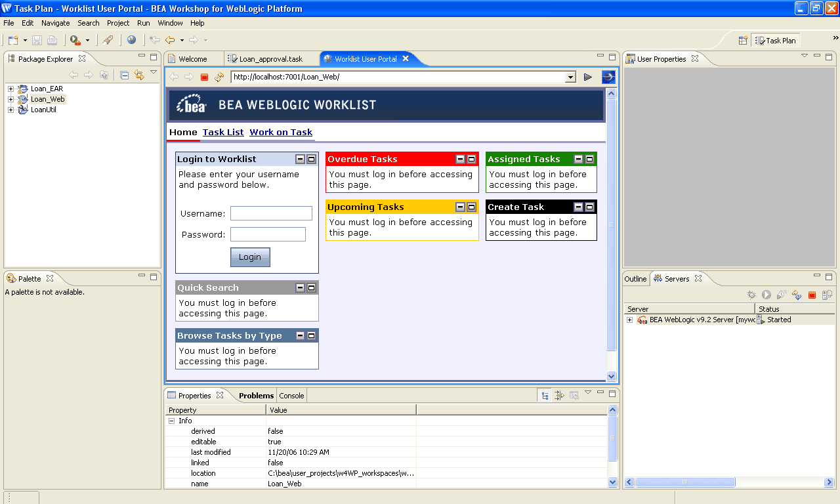The image size is (840, 504).
Task: Focus the Username input field
Action: coord(271,213)
